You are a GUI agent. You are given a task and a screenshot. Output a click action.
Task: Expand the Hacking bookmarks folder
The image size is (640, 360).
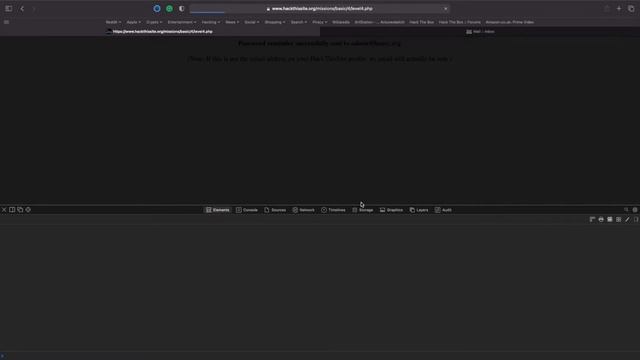(x=211, y=22)
